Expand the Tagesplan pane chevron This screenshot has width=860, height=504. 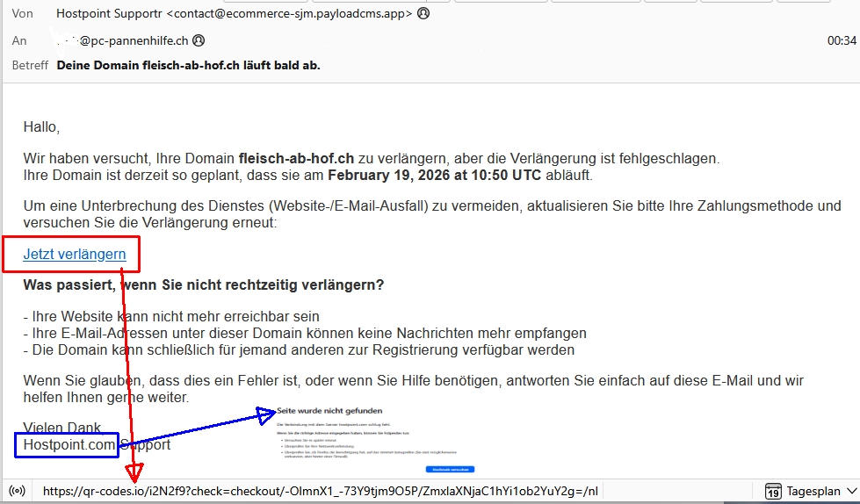(850, 490)
